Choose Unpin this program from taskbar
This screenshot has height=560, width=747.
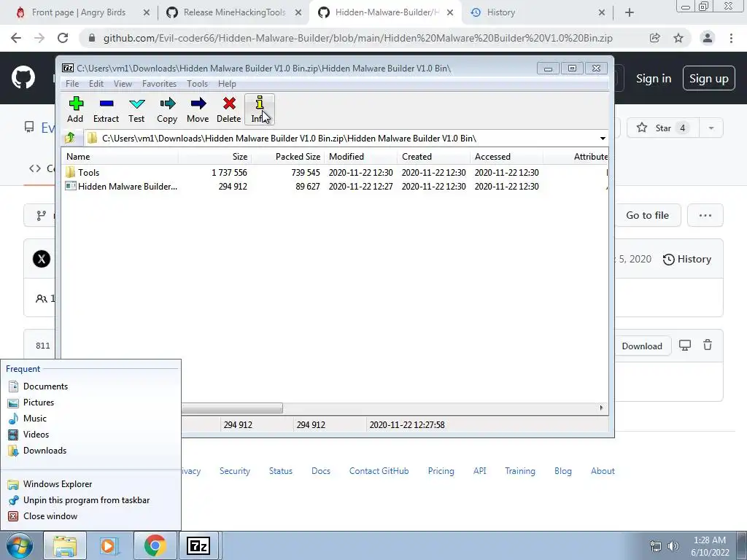click(90, 500)
